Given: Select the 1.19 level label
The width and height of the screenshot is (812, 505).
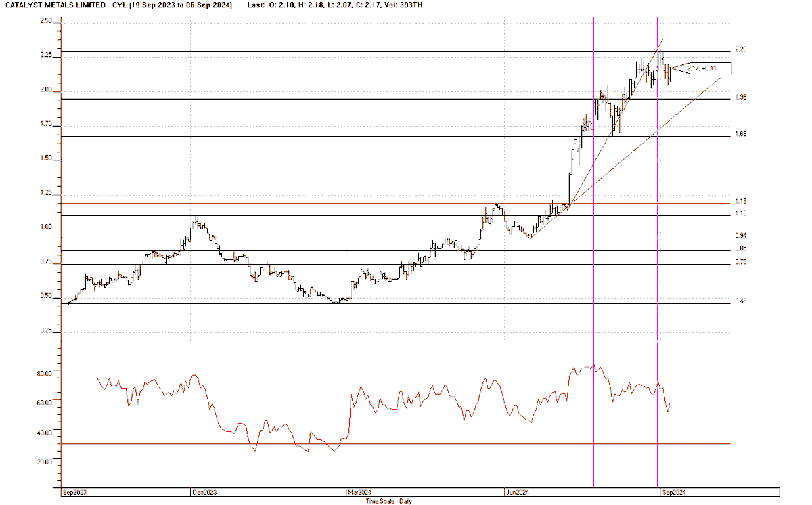Looking at the screenshot, I should click(x=741, y=202).
